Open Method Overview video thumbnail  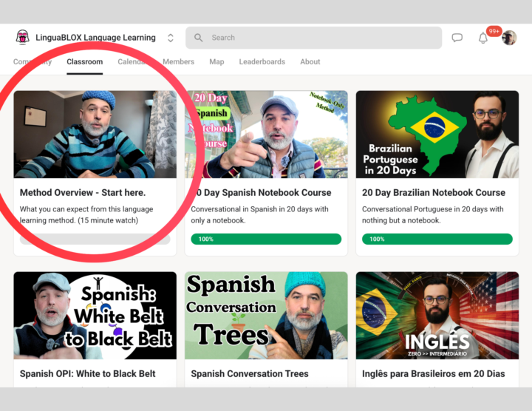tap(95, 134)
